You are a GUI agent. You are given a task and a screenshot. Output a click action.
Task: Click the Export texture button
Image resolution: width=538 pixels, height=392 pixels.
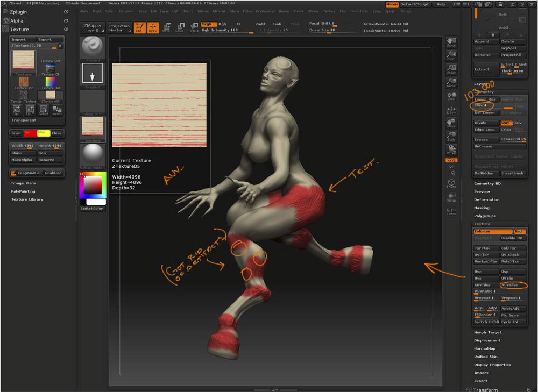[x=50, y=39]
